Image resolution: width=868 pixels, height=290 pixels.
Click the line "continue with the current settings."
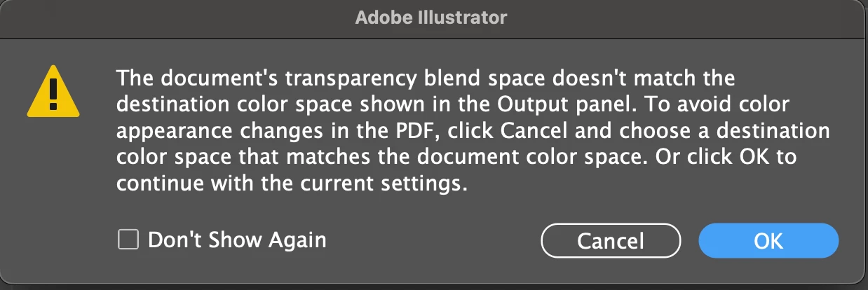(x=292, y=184)
